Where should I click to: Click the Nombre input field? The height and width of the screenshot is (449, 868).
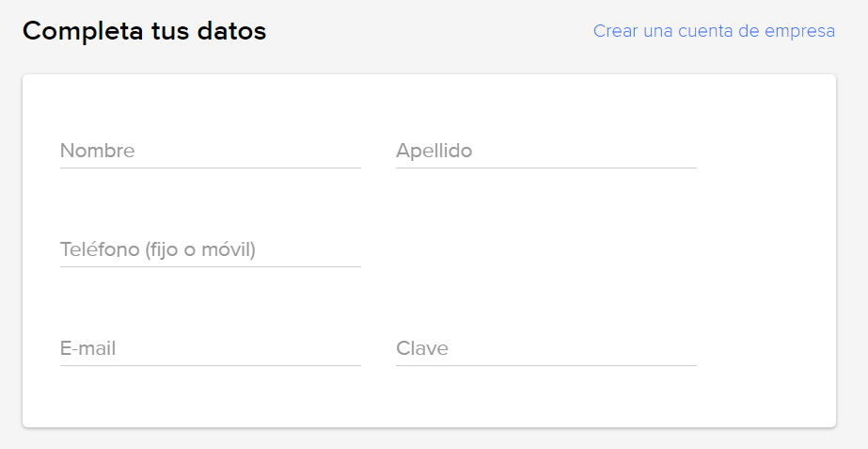210,151
